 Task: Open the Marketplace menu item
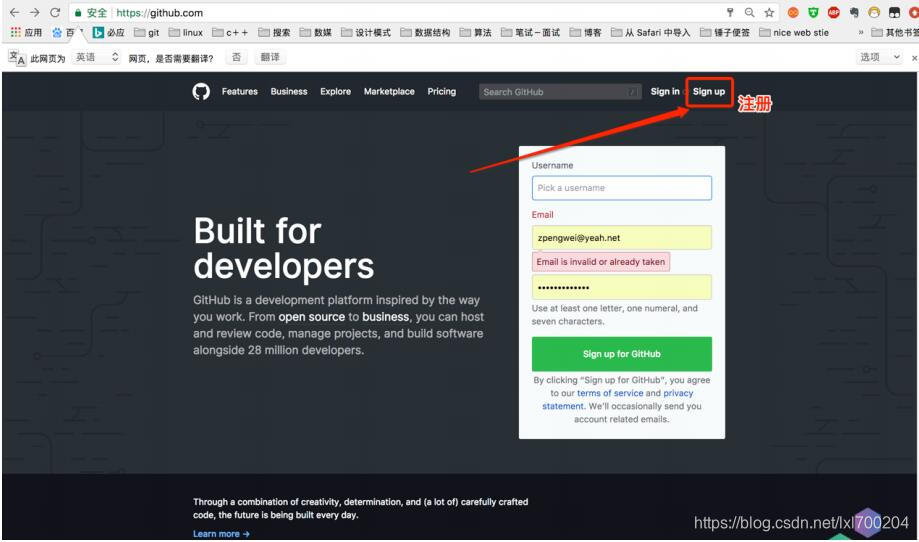click(389, 91)
